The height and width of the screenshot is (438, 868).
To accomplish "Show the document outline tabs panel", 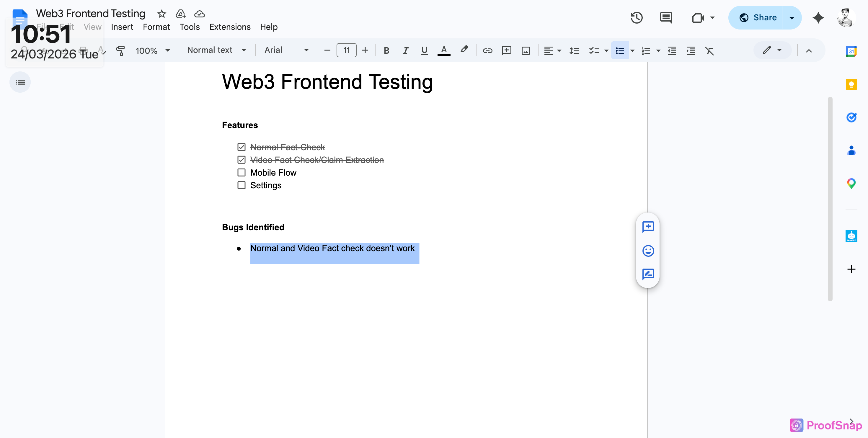I will click(x=20, y=82).
